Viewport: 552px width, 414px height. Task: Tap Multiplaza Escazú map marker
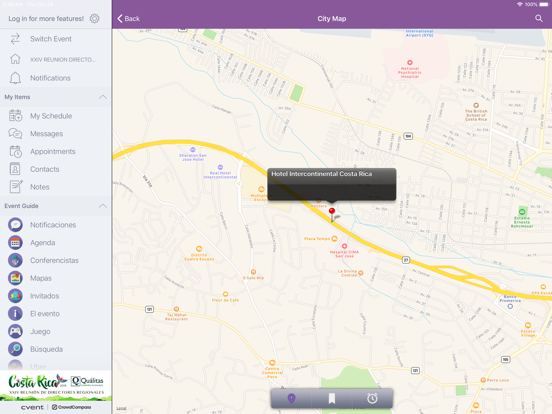tap(261, 189)
